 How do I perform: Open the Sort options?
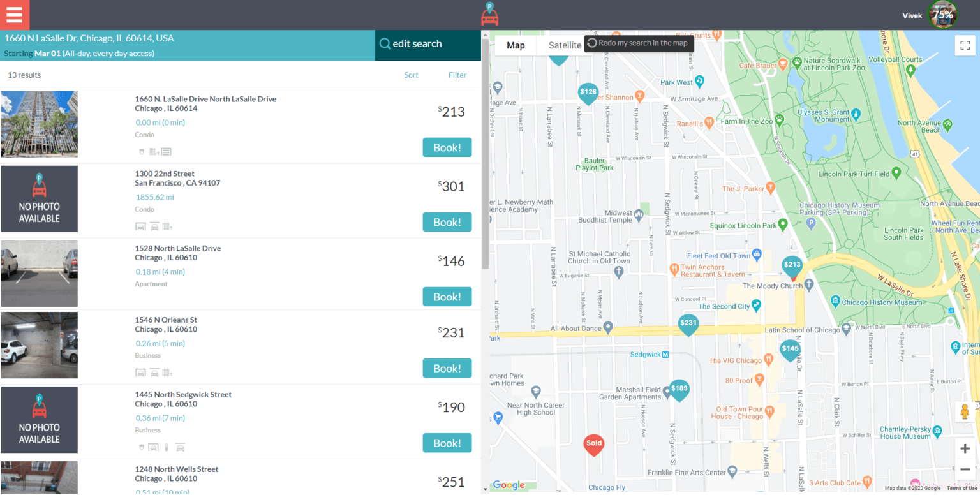pyautogui.click(x=412, y=75)
